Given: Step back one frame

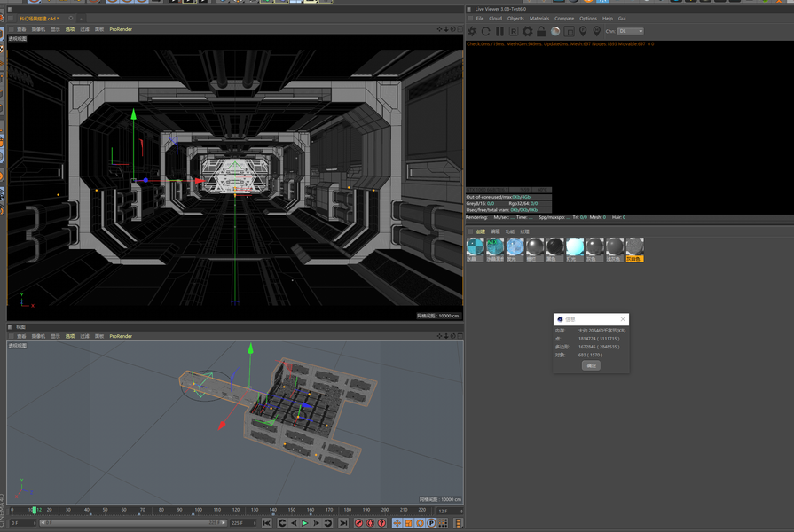Looking at the screenshot, I should tap(294, 523).
